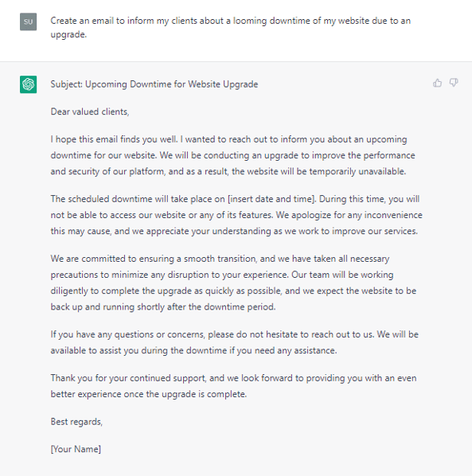This screenshot has width=472, height=476.
Task: Click the paragraph starting 'I hope this email'
Action: [x=232, y=155]
